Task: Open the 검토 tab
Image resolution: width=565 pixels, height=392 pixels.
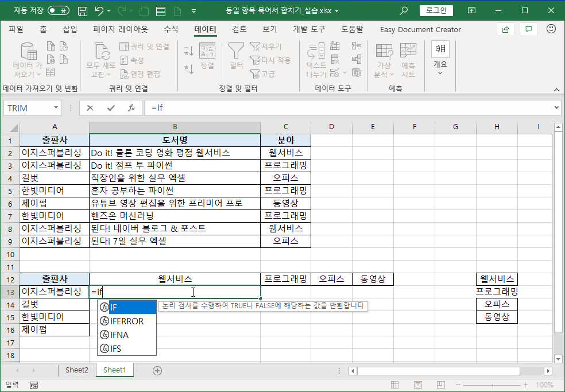Action: coord(239,29)
